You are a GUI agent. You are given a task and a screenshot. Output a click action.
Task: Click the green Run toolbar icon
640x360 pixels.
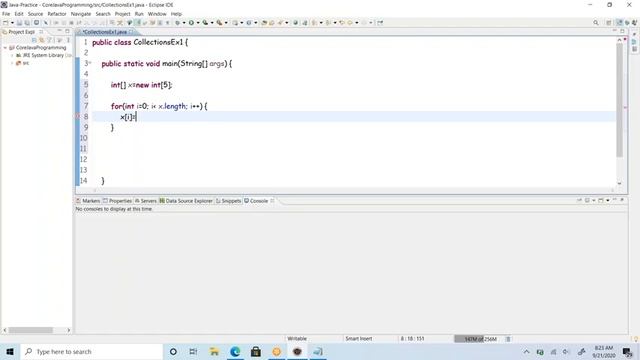[x=191, y=22]
